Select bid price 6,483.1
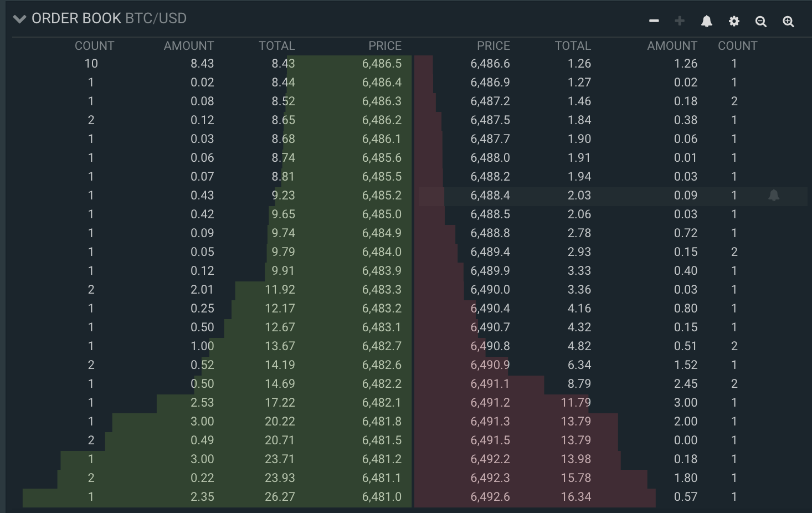Viewport: 812px width, 513px height. coord(382,327)
